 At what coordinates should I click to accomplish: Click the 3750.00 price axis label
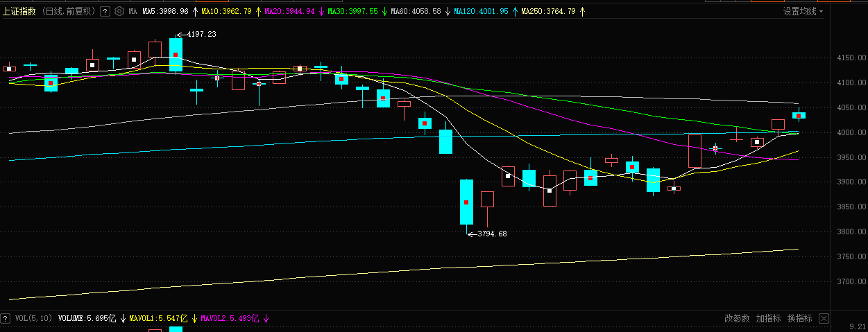(850, 257)
